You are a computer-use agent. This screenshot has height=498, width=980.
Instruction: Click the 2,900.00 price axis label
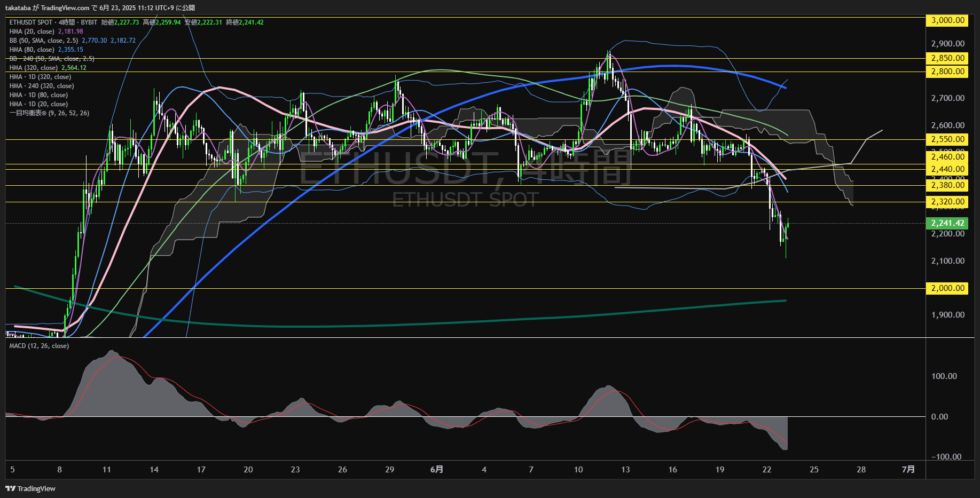(x=947, y=44)
